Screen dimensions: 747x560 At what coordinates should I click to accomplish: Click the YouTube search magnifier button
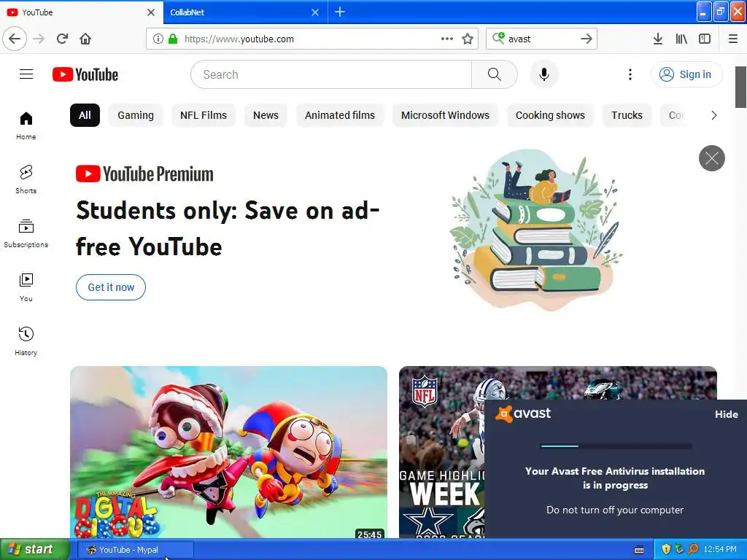[494, 74]
